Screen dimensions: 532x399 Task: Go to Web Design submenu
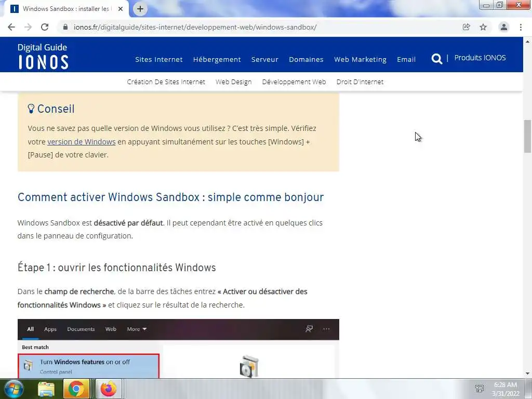[x=233, y=82]
